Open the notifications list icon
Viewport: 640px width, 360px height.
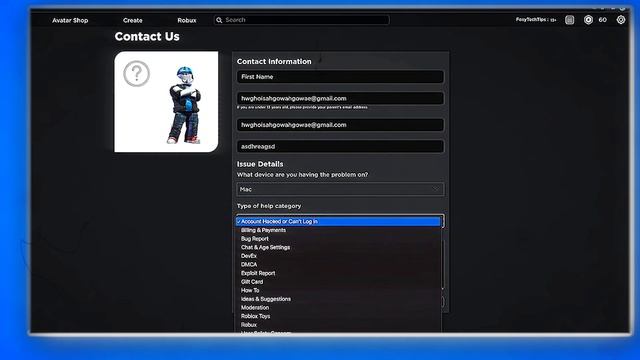click(569, 20)
